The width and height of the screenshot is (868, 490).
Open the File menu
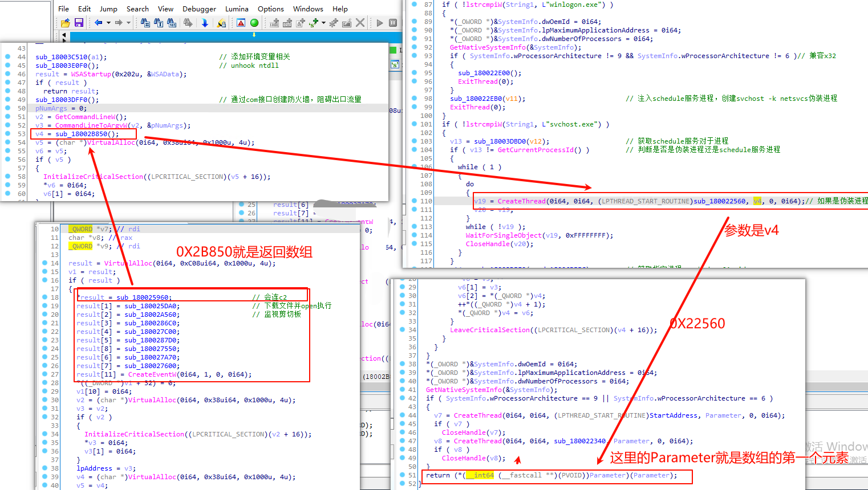[x=64, y=9]
